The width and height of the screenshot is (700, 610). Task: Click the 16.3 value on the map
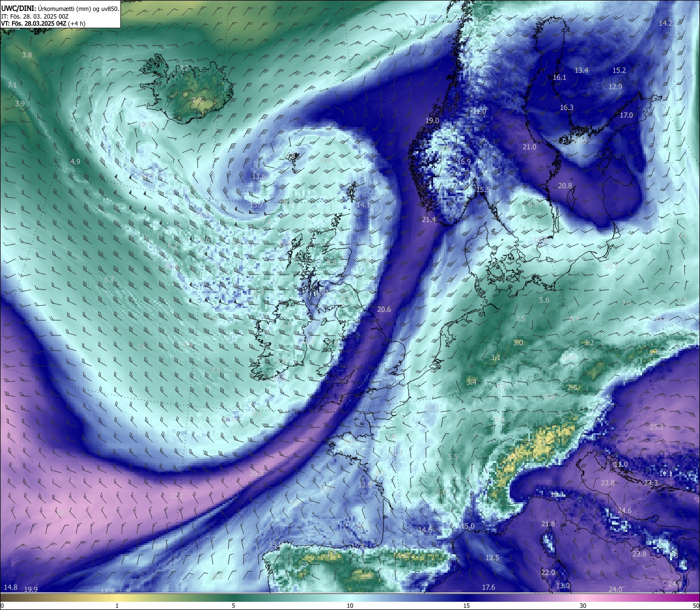click(x=567, y=108)
